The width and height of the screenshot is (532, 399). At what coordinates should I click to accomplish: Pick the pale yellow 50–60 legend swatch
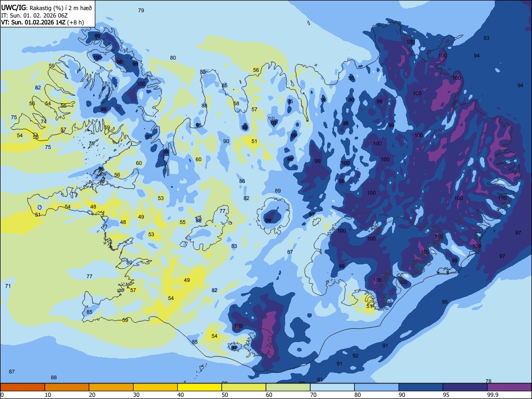coord(244,387)
